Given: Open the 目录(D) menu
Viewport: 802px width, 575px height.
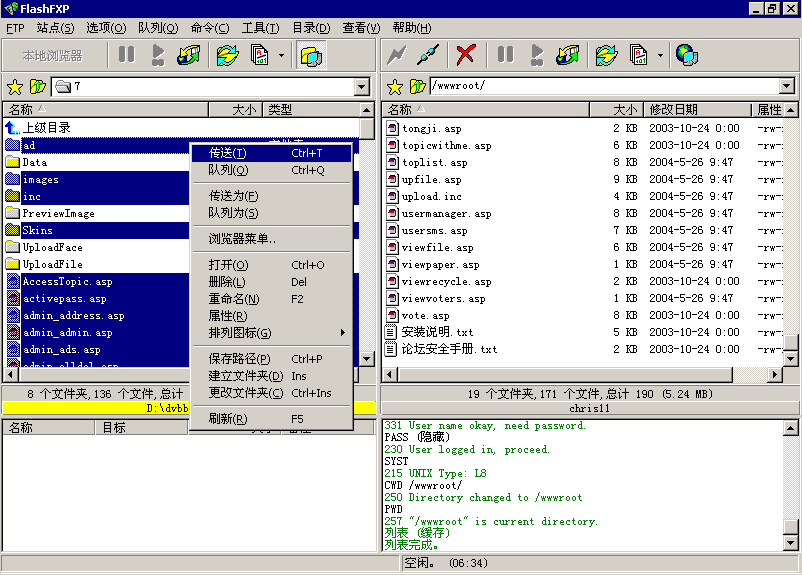Looking at the screenshot, I should pyautogui.click(x=311, y=28).
